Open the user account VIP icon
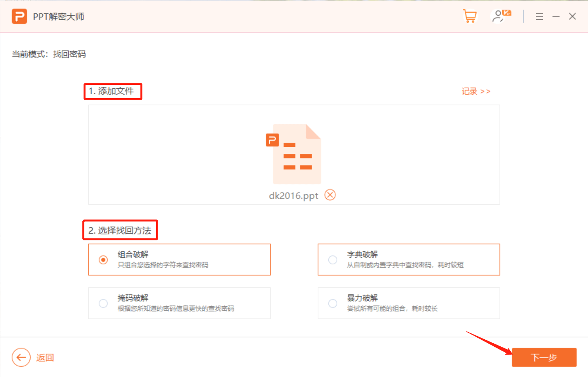 pyautogui.click(x=501, y=16)
